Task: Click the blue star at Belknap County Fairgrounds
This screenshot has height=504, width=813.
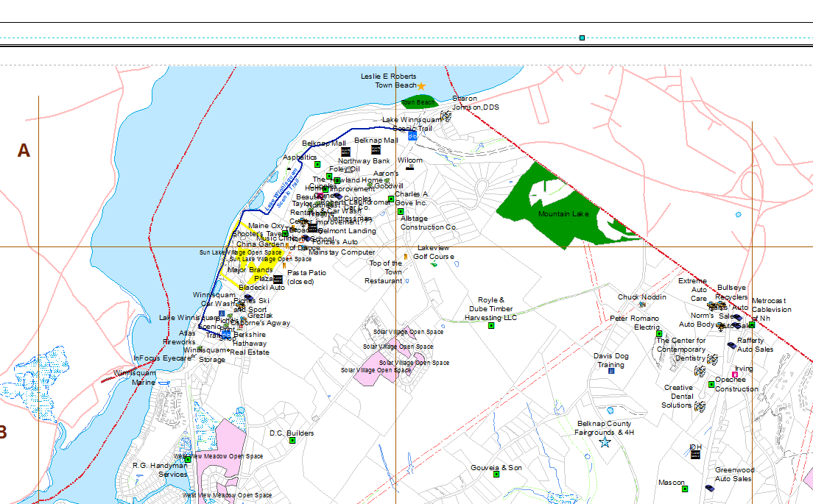Action: point(605,442)
